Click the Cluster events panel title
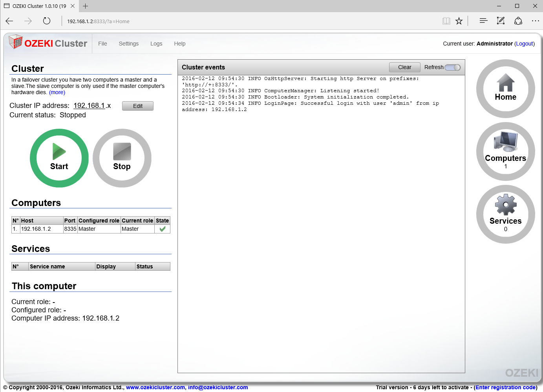The height and width of the screenshot is (392, 543). (203, 67)
